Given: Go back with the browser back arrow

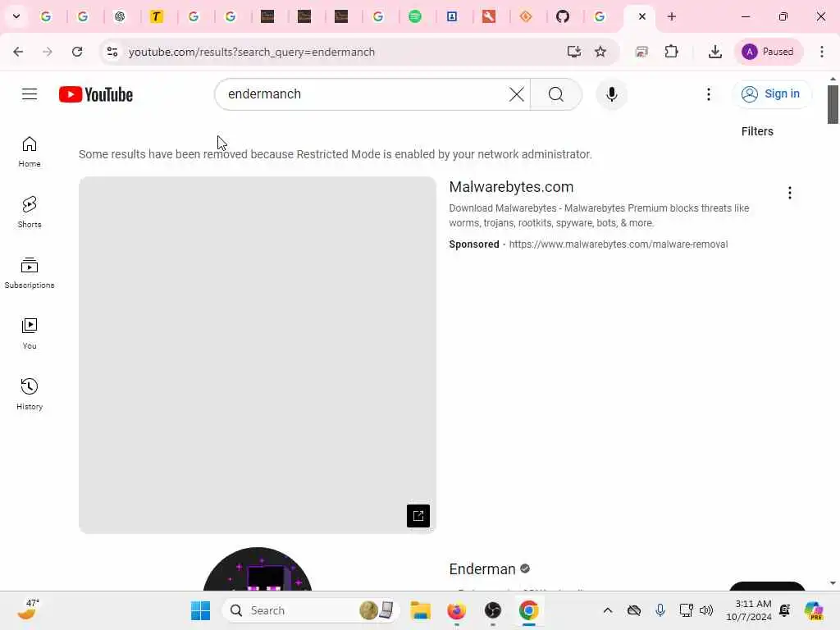Looking at the screenshot, I should coord(18,52).
